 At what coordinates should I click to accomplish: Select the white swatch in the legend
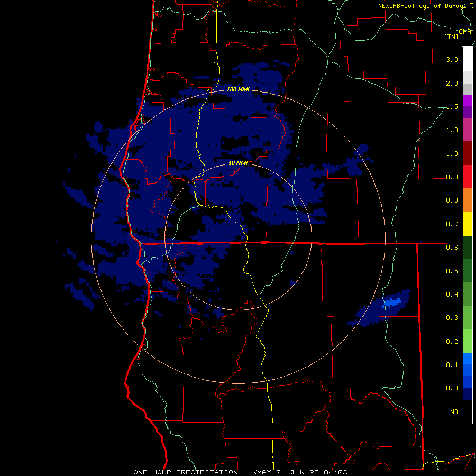(x=467, y=59)
